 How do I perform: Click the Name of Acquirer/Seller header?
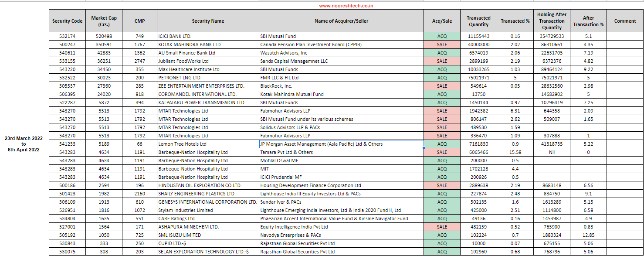(341, 21)
